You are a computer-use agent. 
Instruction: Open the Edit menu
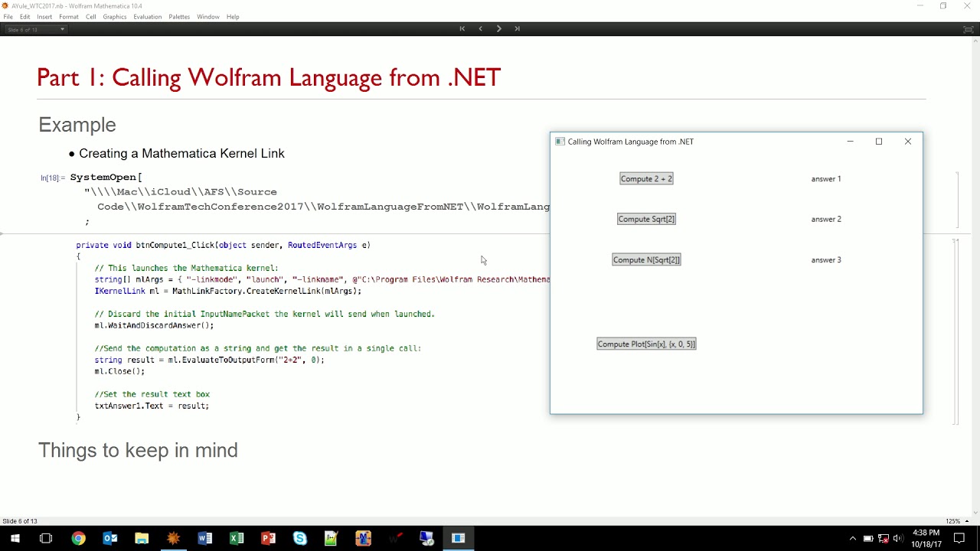click(25, 17)
